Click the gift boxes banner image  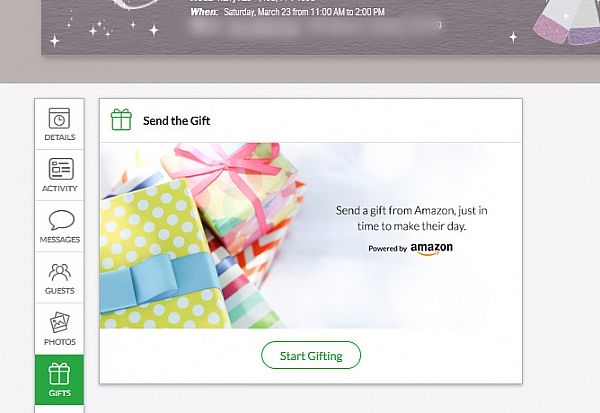click(311, 235)
